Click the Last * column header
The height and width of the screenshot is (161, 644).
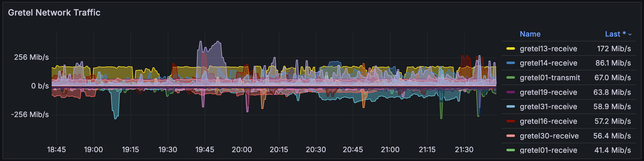[615, 34]
